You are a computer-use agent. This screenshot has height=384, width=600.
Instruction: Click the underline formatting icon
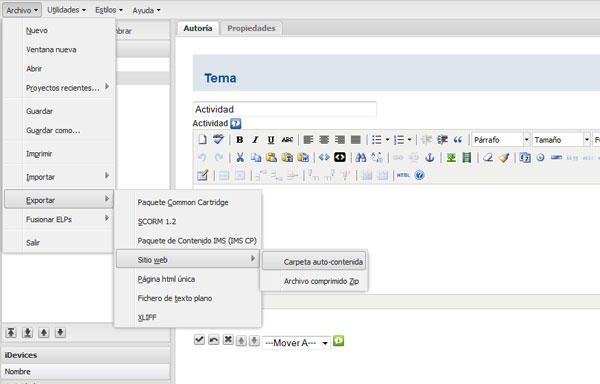point(271,140)
